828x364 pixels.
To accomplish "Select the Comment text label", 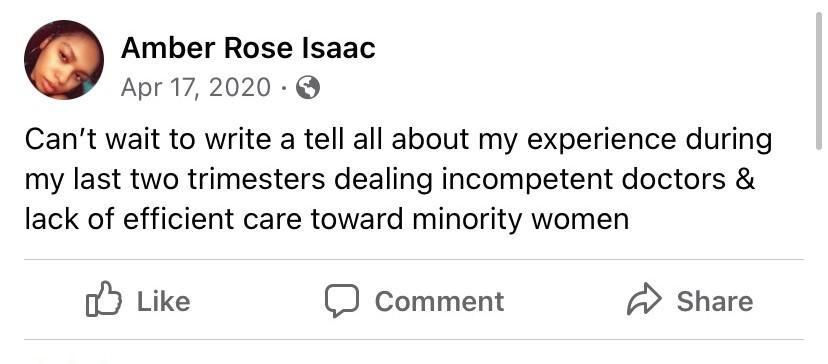I will coord(439,301).
